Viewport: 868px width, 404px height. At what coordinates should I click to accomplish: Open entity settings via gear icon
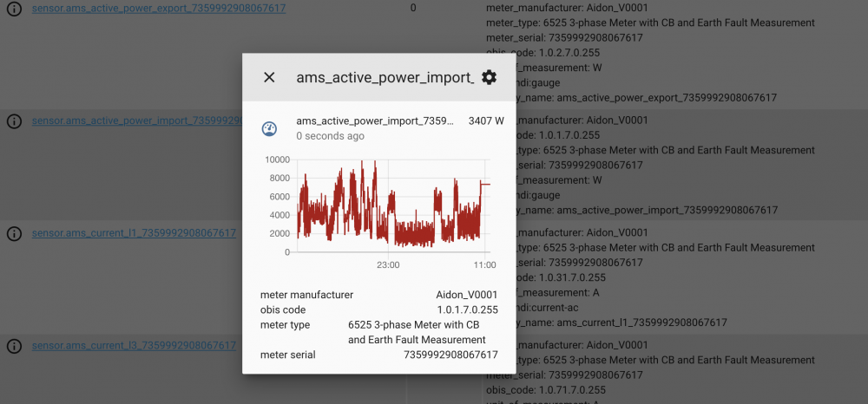489,77
